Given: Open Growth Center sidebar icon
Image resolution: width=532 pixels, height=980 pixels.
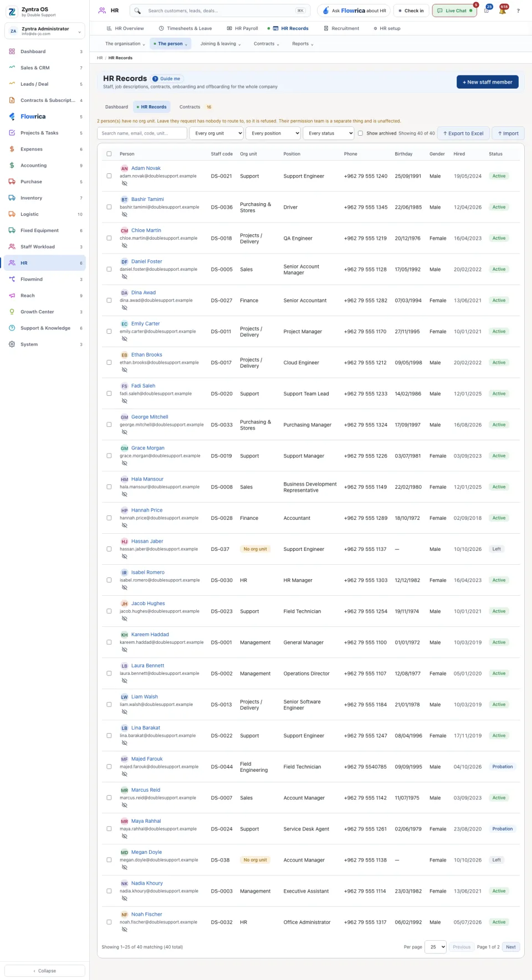Looking at the screenshot, I should [12, 312].
